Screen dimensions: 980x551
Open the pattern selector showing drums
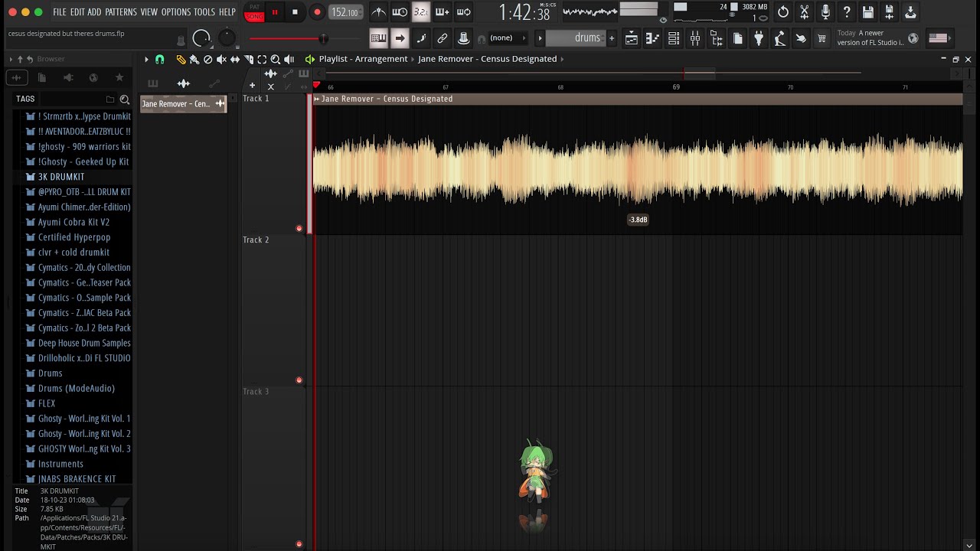coord(576,38)
